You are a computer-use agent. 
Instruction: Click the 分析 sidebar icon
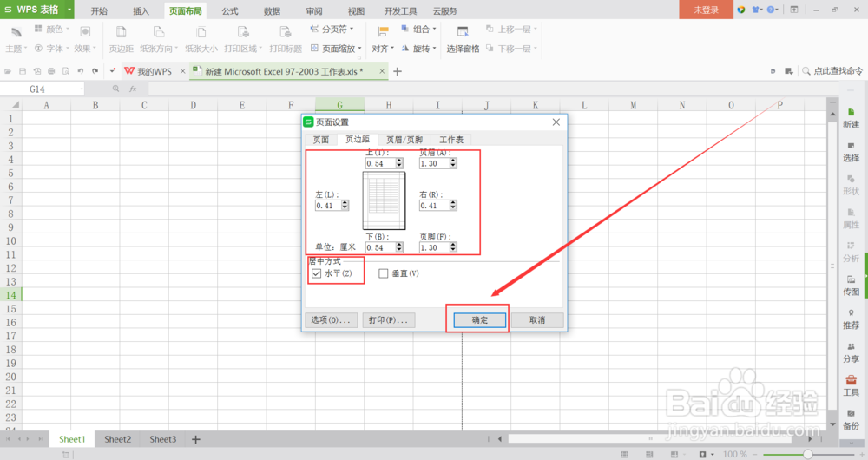point(851,252)
